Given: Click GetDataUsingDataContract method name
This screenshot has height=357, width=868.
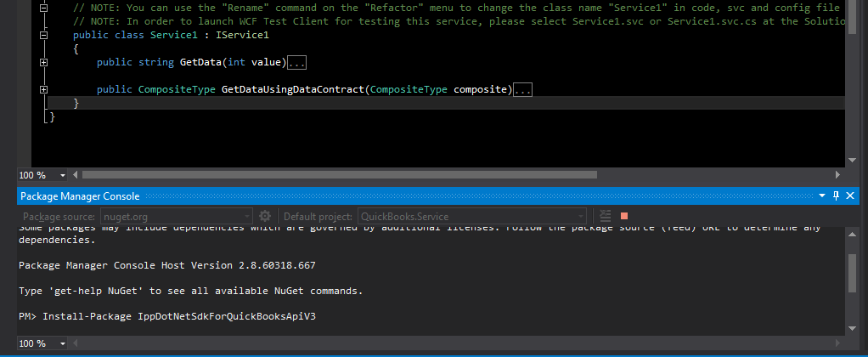Looking at the screenshot, I should (292, 89).
